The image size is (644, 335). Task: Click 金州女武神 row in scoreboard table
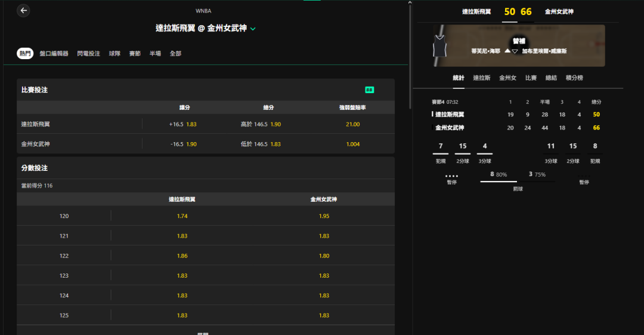[518, 128]
